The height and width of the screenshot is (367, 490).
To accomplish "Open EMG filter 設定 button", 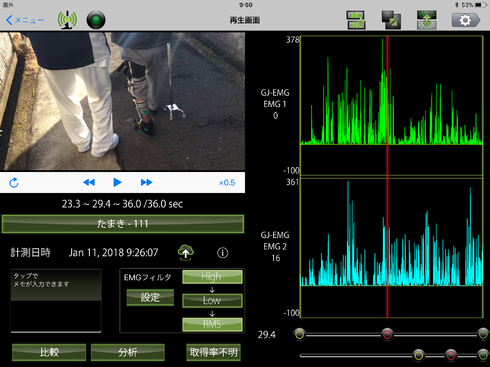I will pos(150,297).
